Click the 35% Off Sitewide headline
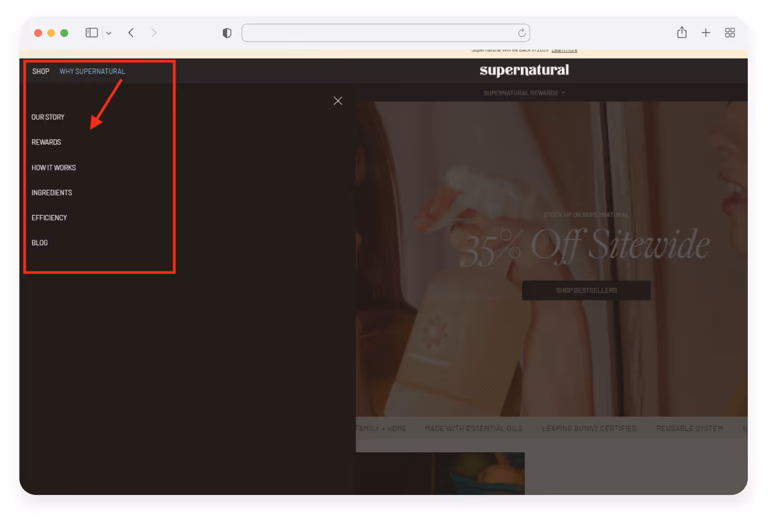 pos(585,246)
